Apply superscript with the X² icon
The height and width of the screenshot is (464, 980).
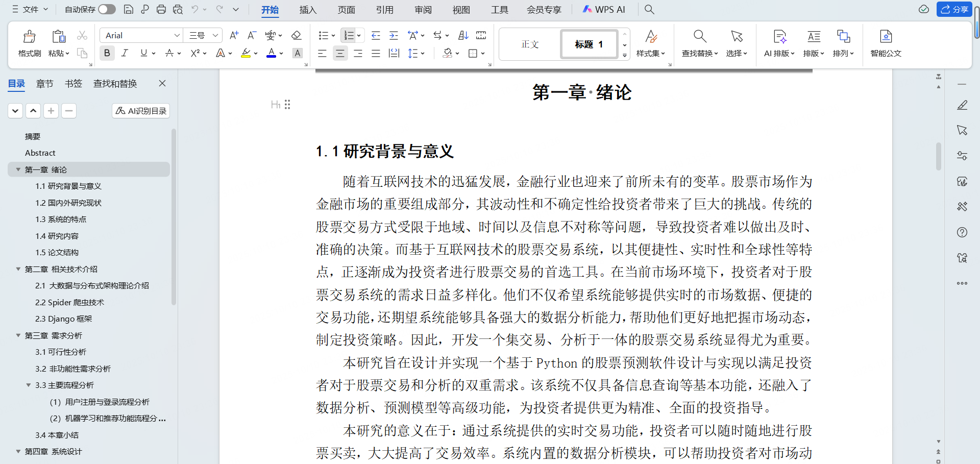(195, 53)
